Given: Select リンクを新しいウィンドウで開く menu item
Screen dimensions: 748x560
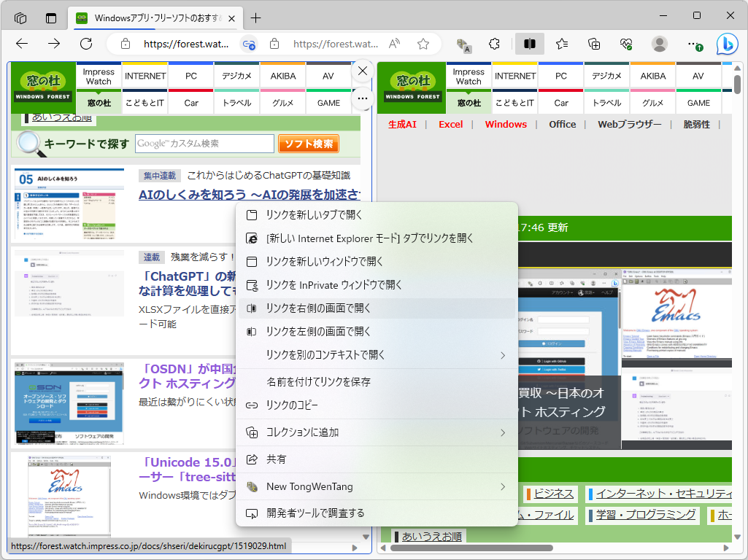Looking at the screenshot, I should point(377,262).
